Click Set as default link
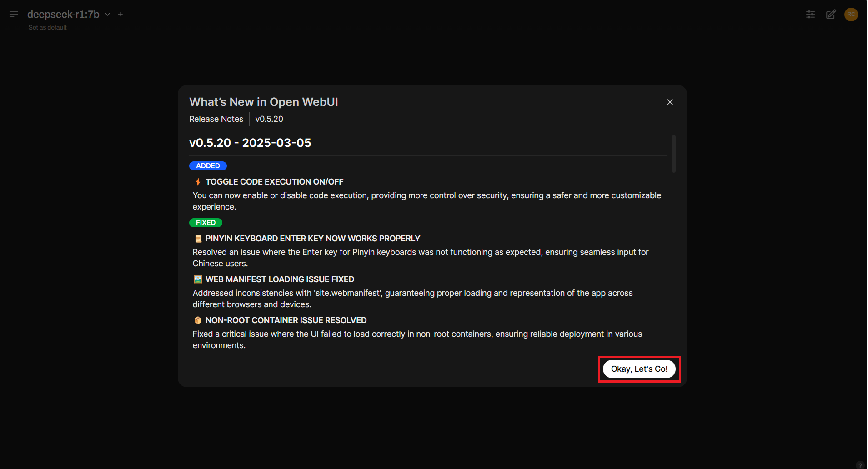 coord(47,27)
